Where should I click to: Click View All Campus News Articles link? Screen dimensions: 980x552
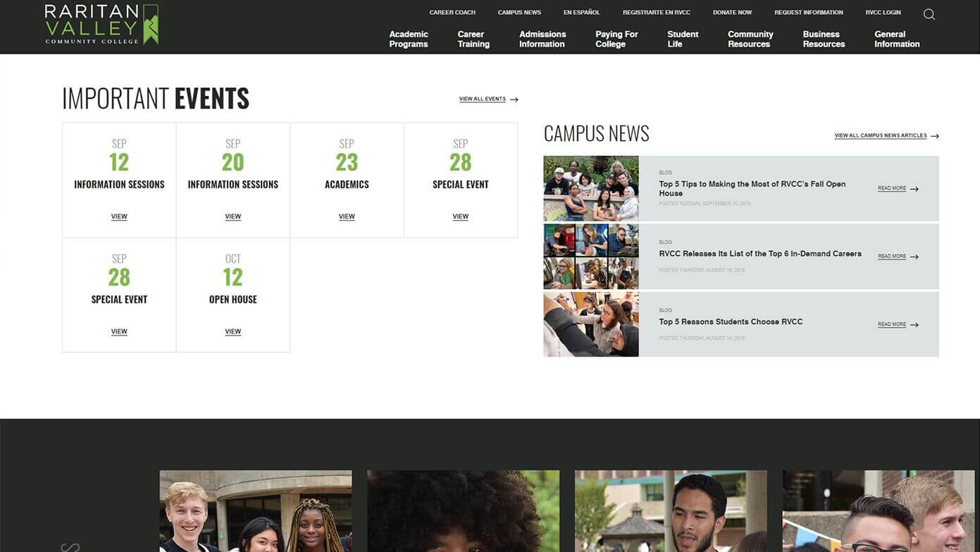click(881, 136)
